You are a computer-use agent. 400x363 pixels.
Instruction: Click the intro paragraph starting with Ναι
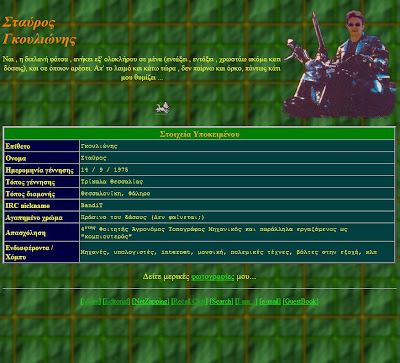142,68
